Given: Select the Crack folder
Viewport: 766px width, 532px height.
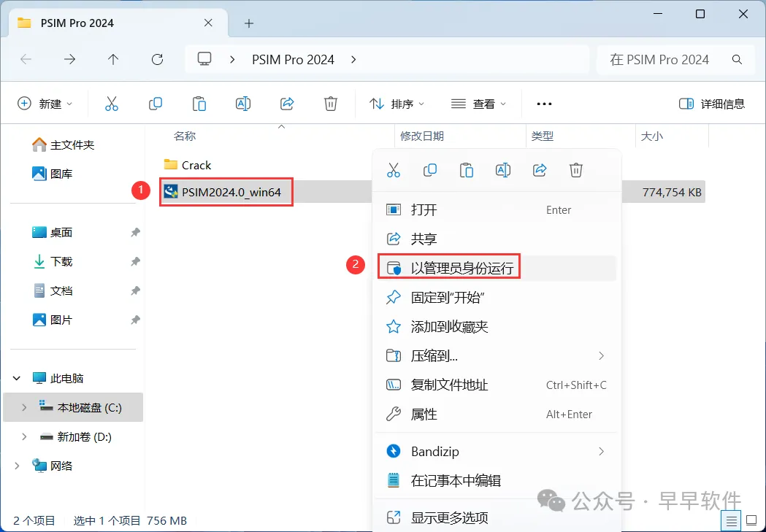Looking at the screenshot, I should pos(188,165).
